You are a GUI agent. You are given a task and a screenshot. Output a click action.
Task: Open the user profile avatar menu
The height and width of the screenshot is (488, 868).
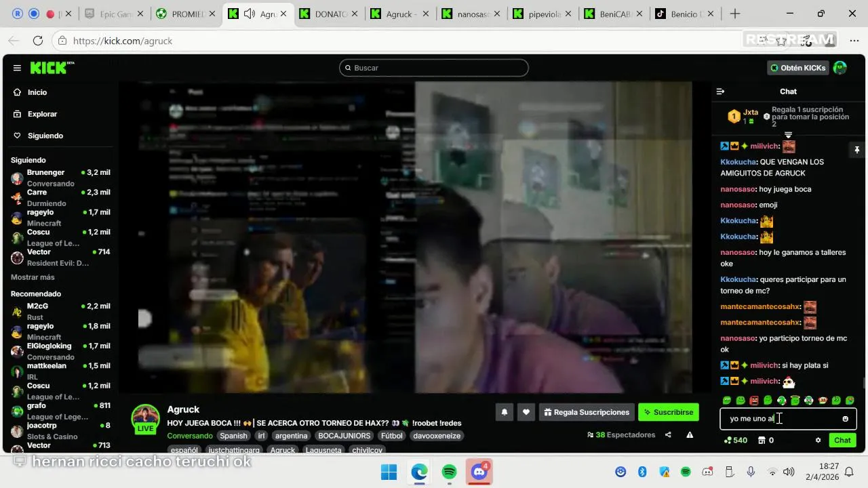coord(840,68)
